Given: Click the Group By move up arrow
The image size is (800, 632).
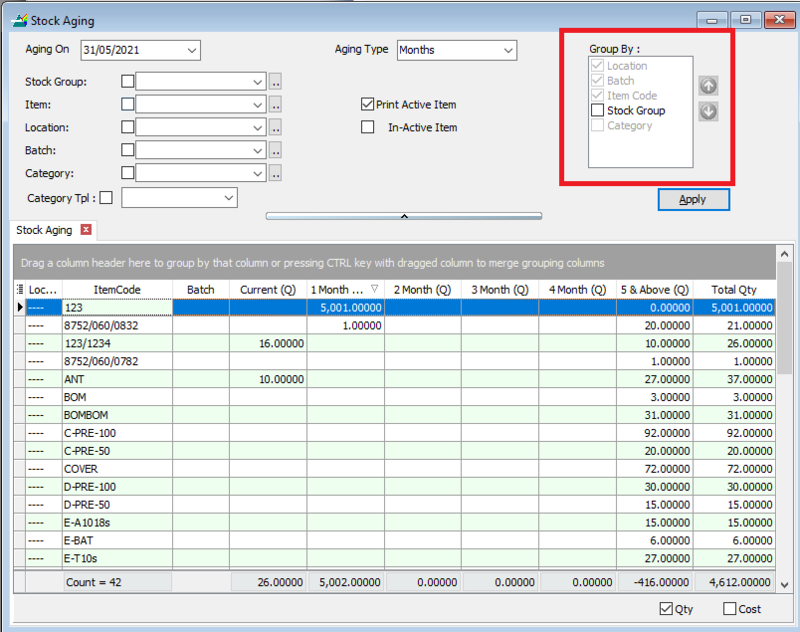Looking at the screenshot, I should (708, 86).
